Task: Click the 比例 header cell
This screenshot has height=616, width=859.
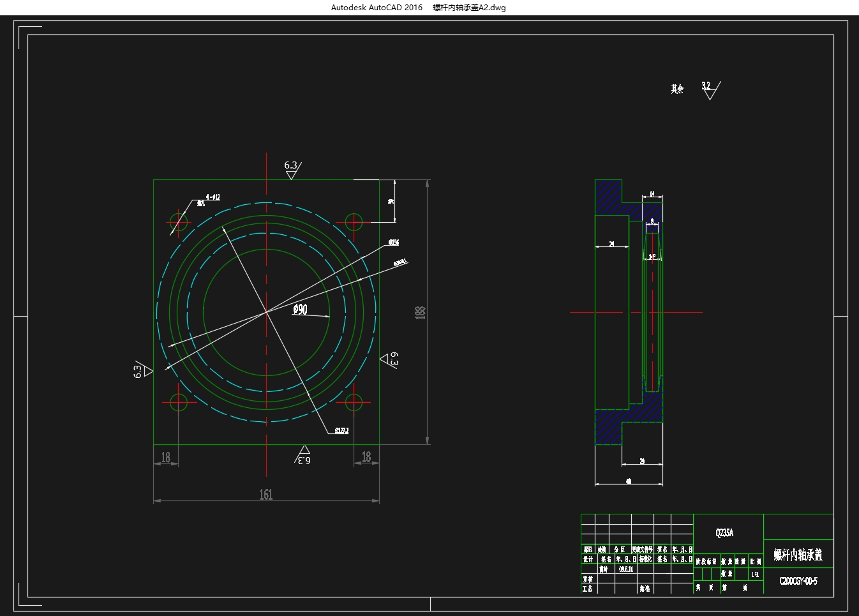Action: coord(756,562)
